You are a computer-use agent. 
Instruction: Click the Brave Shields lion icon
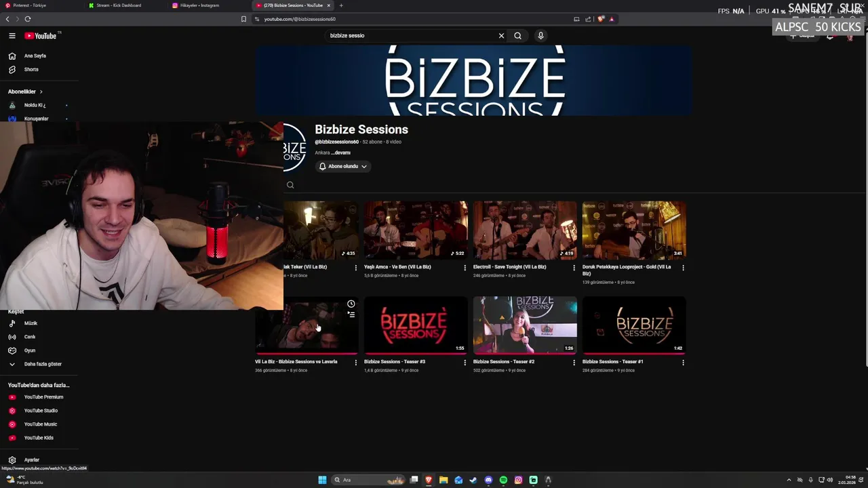point(601,19)
